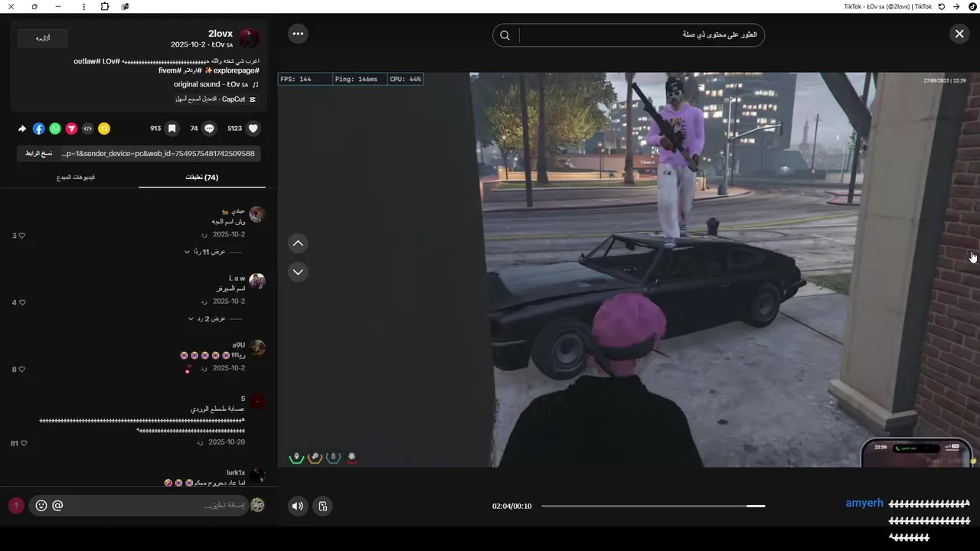Open the 2lovx profile avatar
This screenshot has width=980, height=551.
(x=249, y=38)
